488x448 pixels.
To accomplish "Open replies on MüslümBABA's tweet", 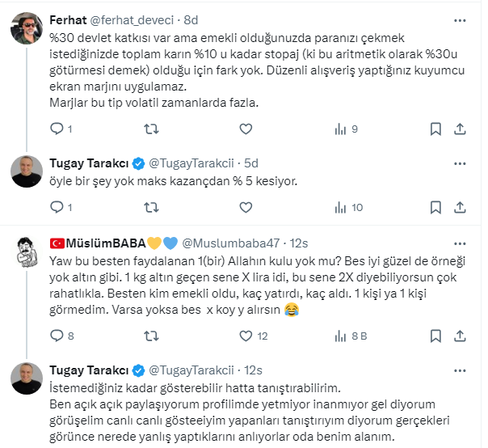I will pos(56,336).
